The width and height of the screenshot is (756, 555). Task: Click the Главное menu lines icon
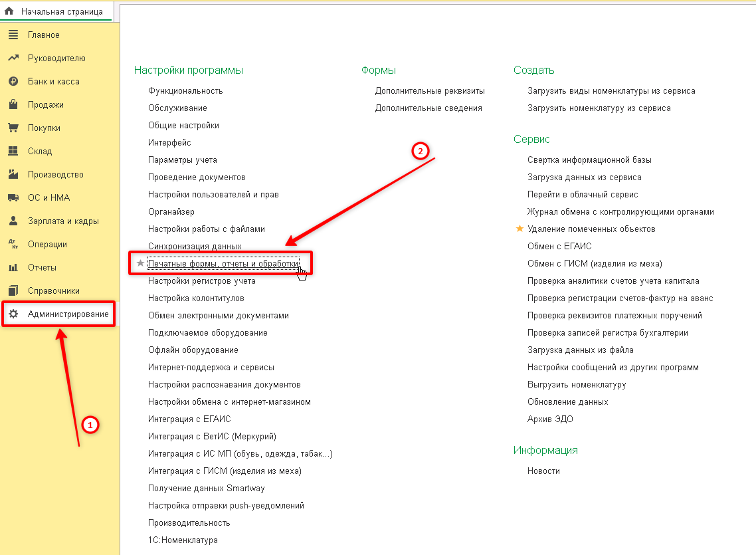point(13,35)
